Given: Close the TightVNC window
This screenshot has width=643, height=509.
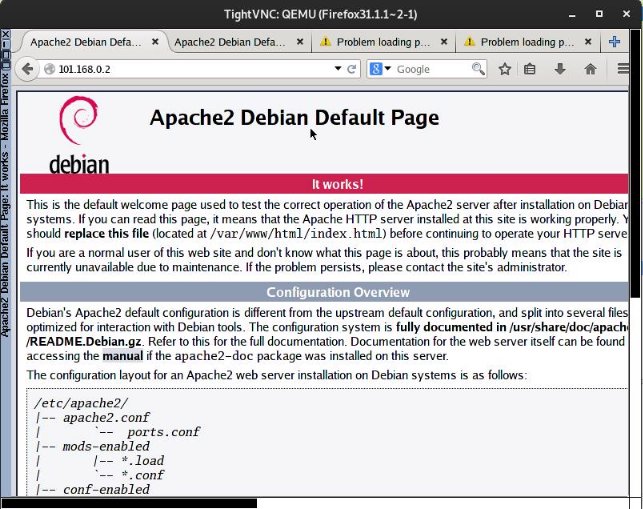Looking at the screenshot, I should (626, 14).
